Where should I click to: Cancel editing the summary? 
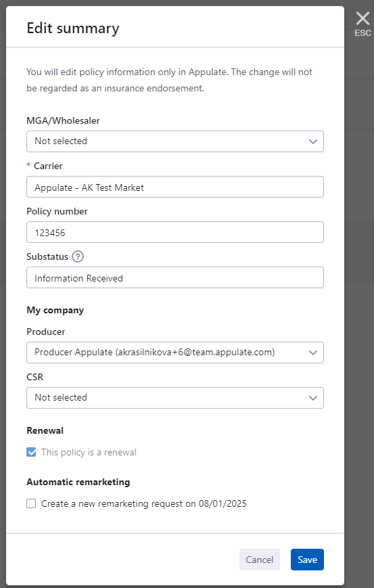tap(260, 560)
